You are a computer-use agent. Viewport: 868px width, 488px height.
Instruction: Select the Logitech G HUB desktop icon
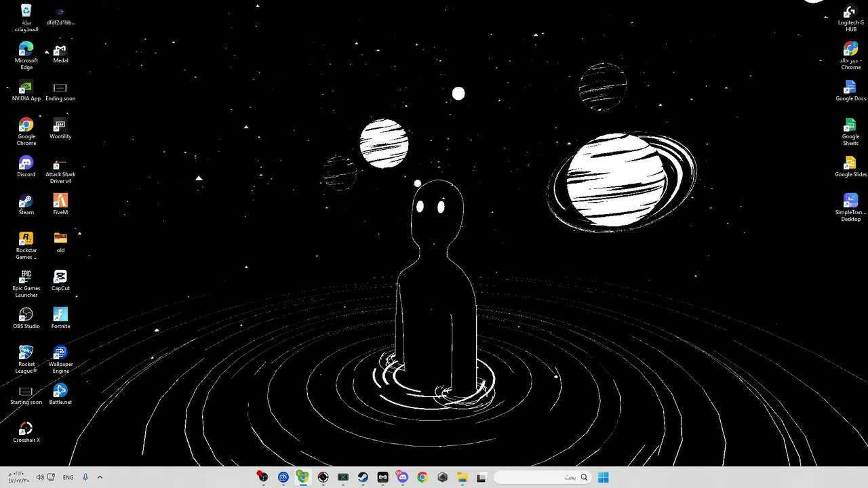(850, 18)
